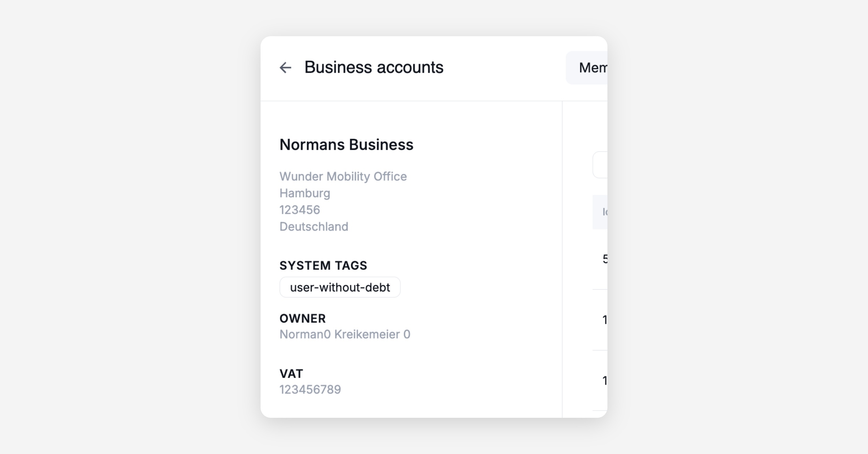Focus the cut-off input field at right edge
868x454 pixels.
600,165
